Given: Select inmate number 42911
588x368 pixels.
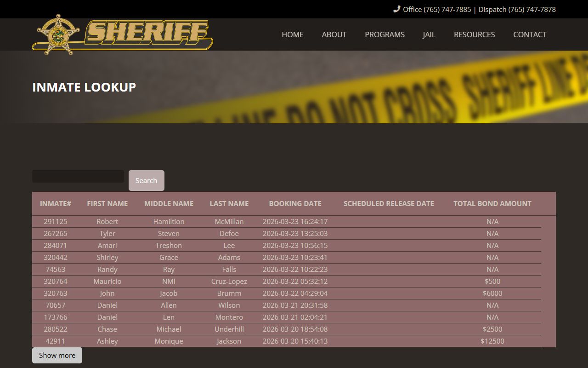Looking at the screenshot, I should pos(56,341).
